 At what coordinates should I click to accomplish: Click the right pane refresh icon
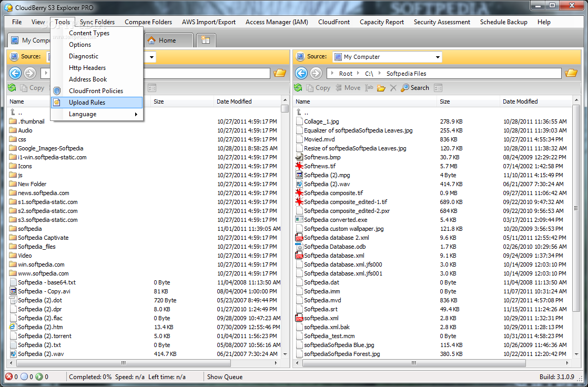point(298,88)
